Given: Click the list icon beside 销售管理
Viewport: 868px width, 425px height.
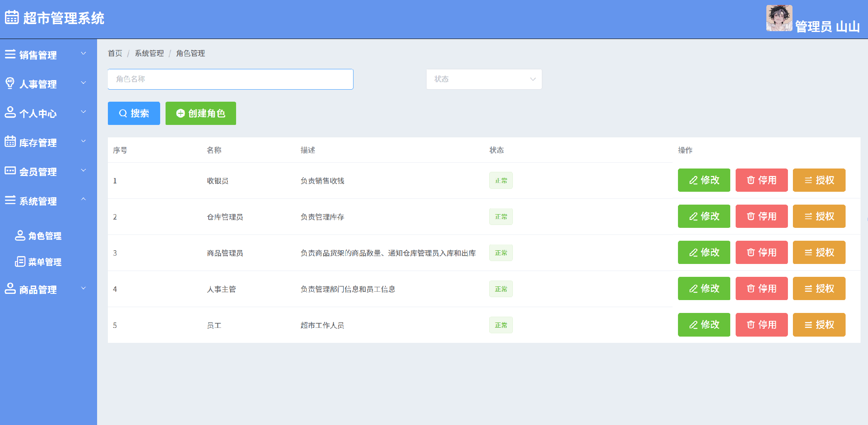Looking at the screenshot, I should pos(10,54).
